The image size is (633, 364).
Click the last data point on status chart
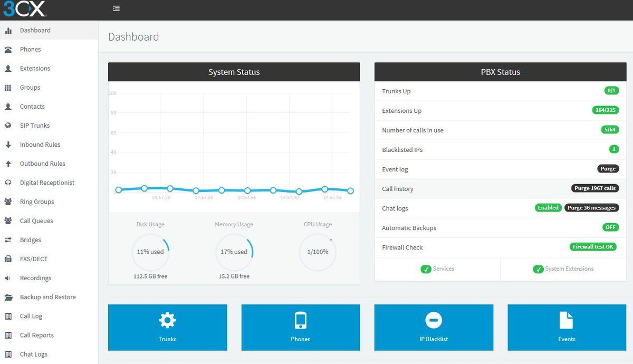coord(350,191)
